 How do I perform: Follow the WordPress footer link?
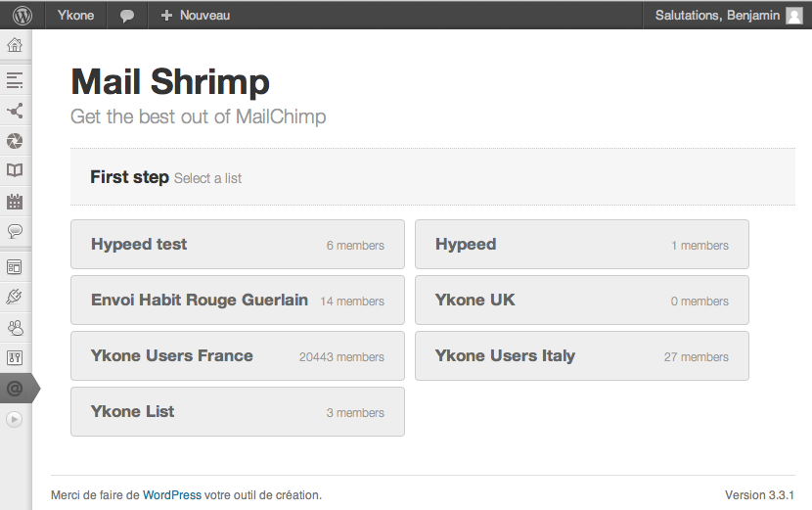(172, 495)
